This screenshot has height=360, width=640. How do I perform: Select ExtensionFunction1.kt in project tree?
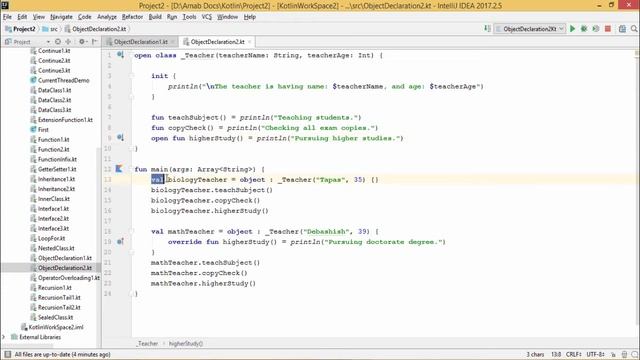(x=61, y=120)
